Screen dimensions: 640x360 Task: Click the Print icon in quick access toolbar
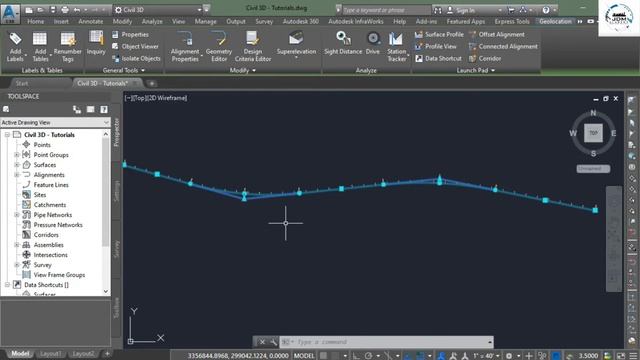tap(65, 9)
